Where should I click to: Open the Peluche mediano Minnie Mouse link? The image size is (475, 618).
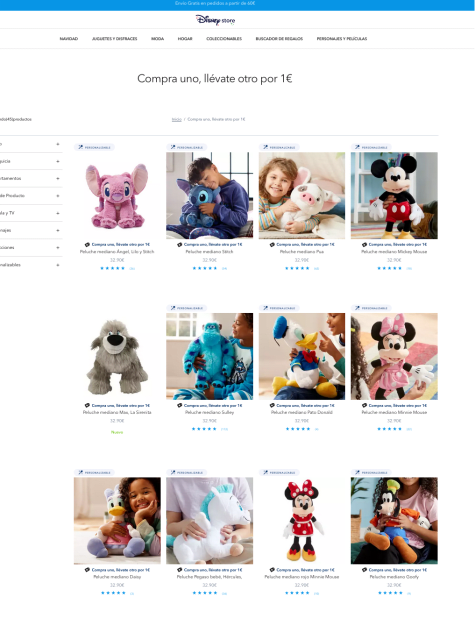click(394, 413)
